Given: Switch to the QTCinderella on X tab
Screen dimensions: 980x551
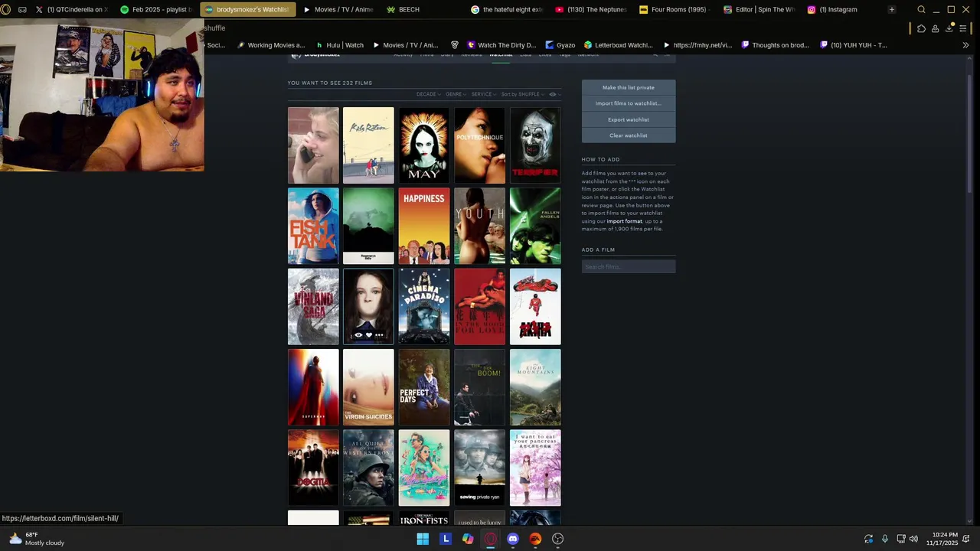Looking at the screenshot, I should 70,9.
